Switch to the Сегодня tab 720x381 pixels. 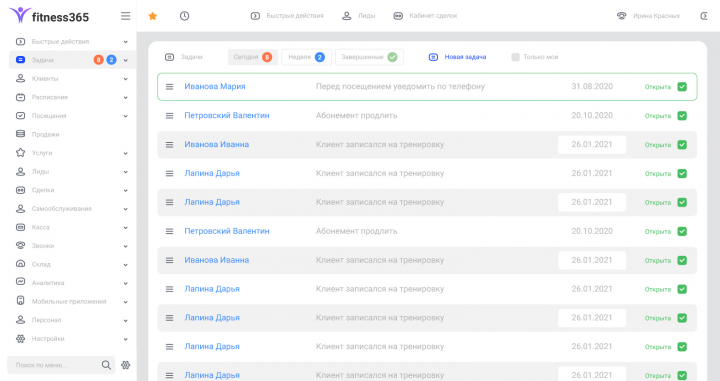(x=253, y=57)
